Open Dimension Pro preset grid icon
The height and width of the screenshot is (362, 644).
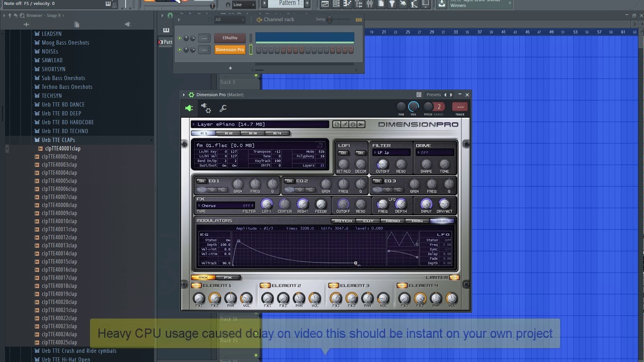[x=419, y=95]
